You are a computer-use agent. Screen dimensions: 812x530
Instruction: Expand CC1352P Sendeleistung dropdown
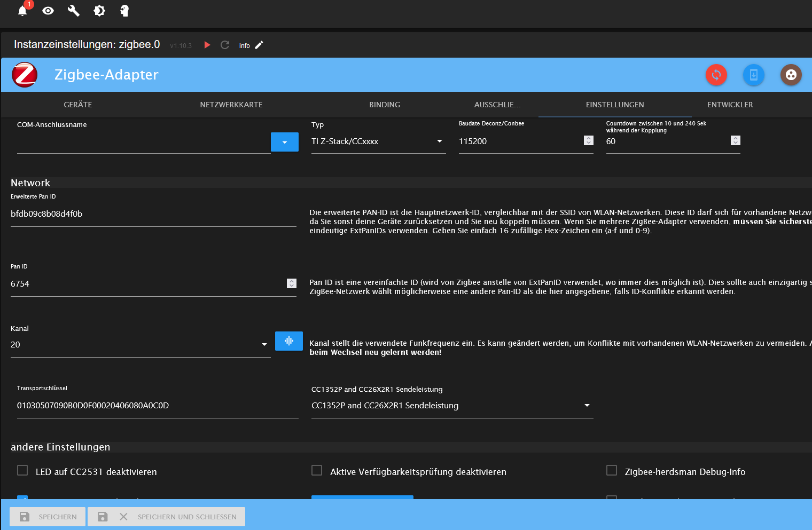[x=452, y=406]
